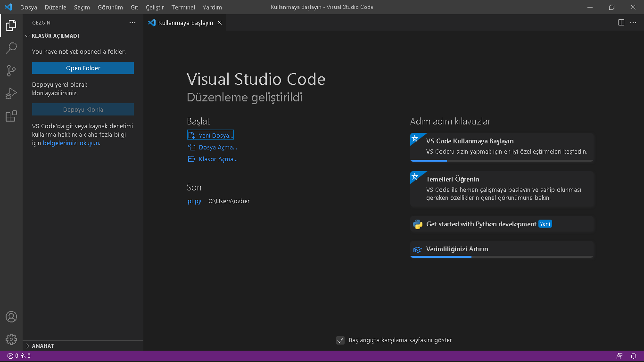Open the Source Control view

tap(11, 71)
